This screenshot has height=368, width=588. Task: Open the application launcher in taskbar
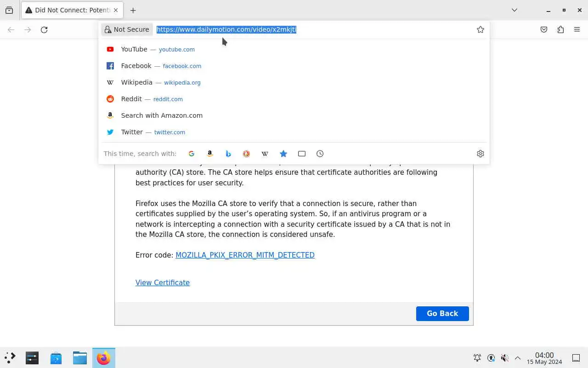(x=10, y=357)
